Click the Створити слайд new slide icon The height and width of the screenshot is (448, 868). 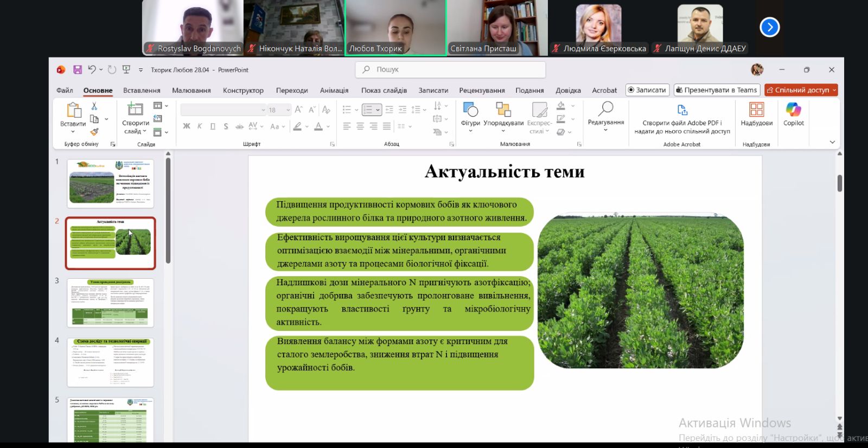[135, 109]
